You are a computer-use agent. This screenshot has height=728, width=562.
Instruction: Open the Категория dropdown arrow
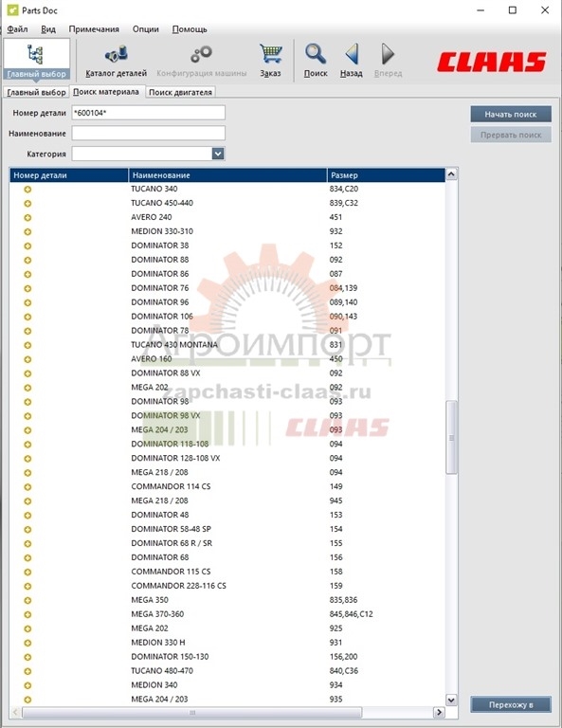click(218, 154)
